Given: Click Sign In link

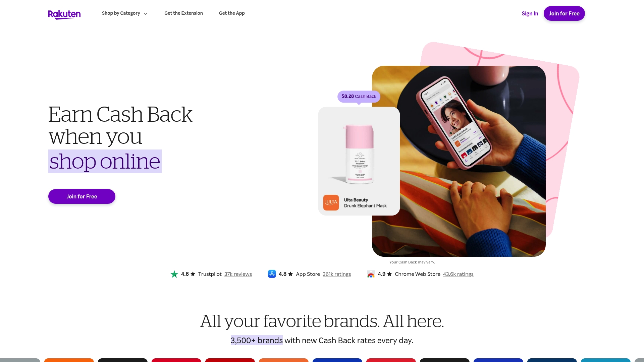Looking at the screenshot, I should point(530,13).
